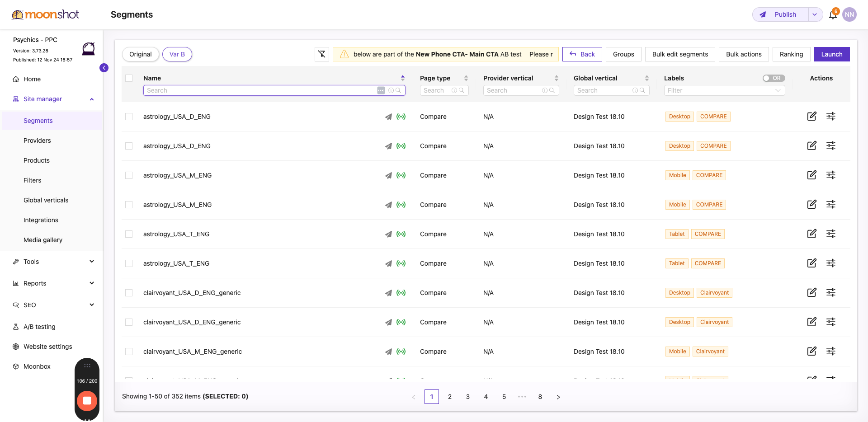Go to page 2 of results

[x=450, y=397]
